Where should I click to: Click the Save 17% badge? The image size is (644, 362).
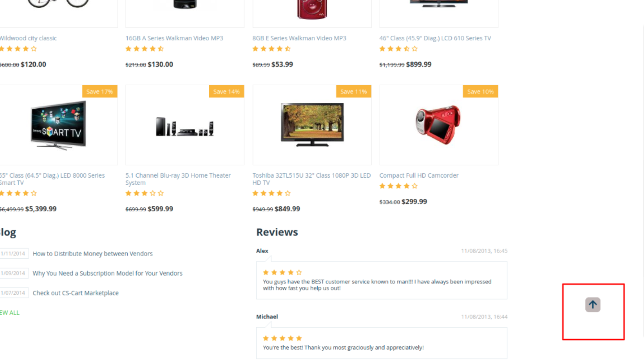(x=99, y=91)
